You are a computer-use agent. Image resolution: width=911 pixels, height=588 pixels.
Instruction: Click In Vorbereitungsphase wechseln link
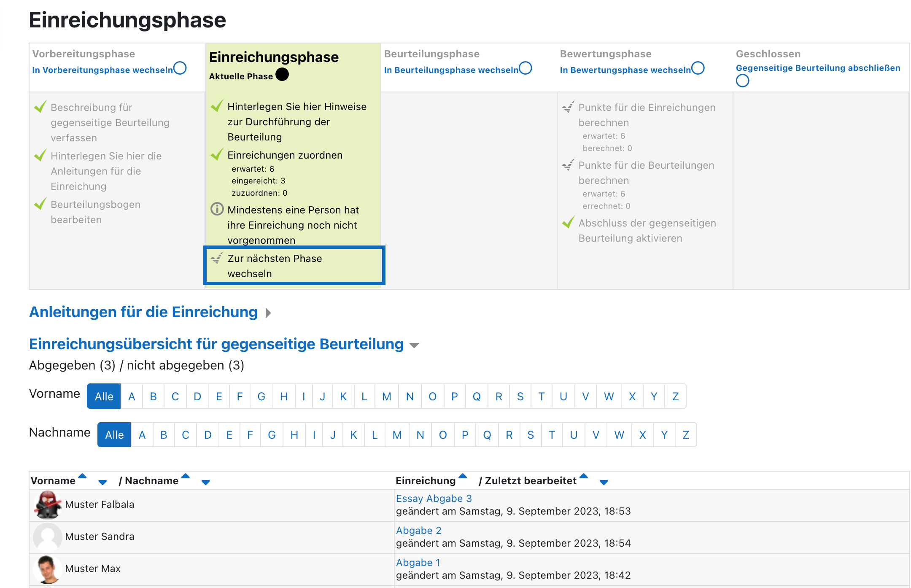click(102, 70)
